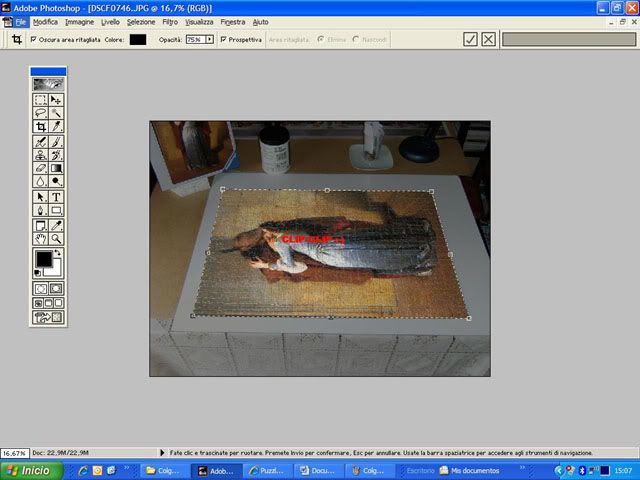The image size is (640, 480).
Task: Select the Rectangular Marquee tool
Action: click(40, 100)
